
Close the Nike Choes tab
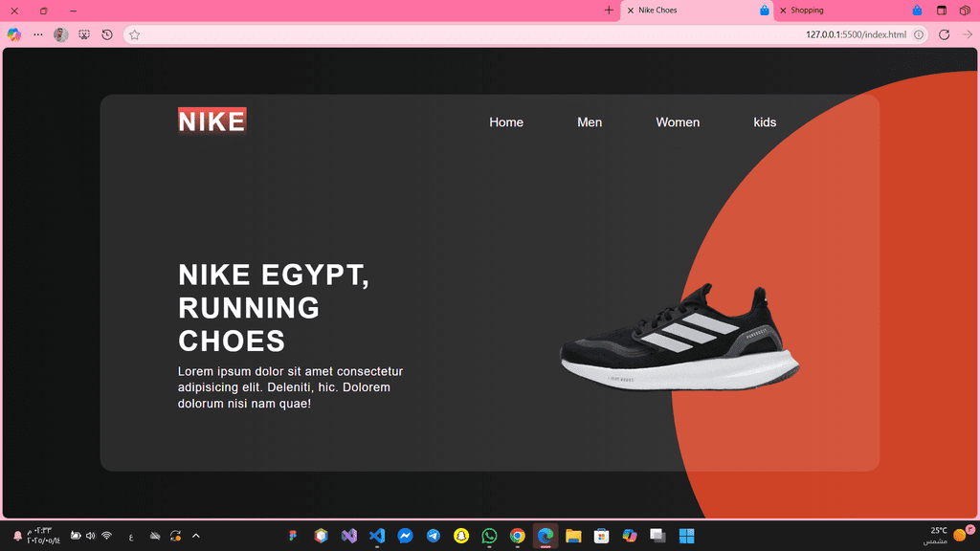[631, 11]
